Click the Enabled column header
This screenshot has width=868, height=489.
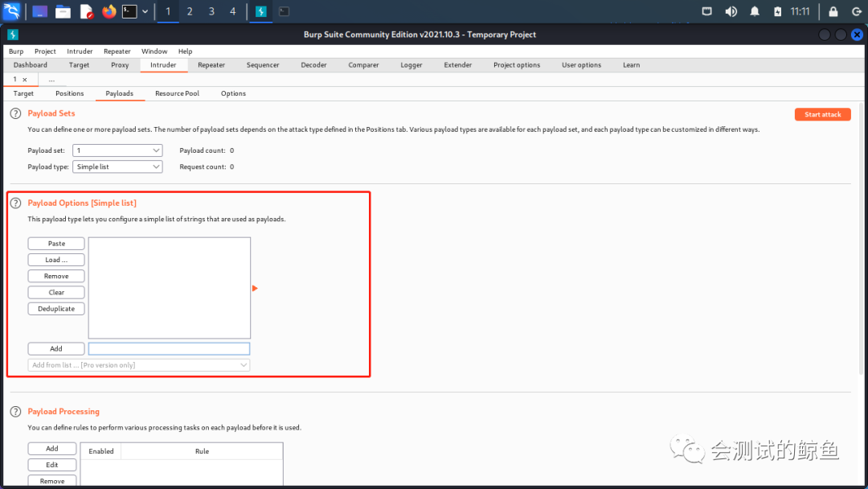[100, 451]
